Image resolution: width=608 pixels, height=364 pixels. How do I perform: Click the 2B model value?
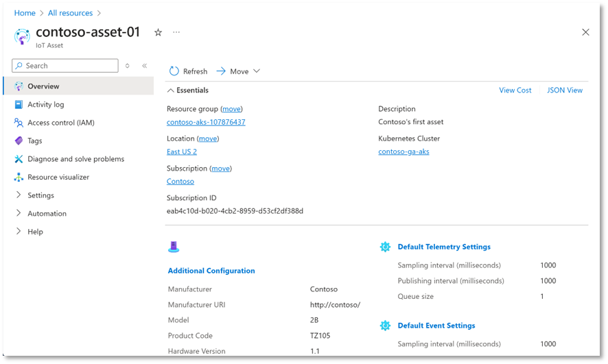click(x=314, y=320)
